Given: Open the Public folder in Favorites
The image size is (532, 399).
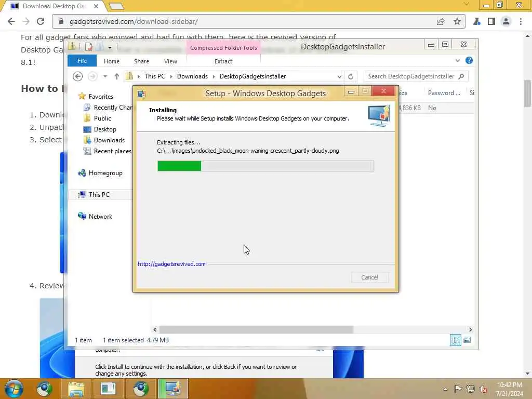Looking at the screenshot, I should point(102,118).
